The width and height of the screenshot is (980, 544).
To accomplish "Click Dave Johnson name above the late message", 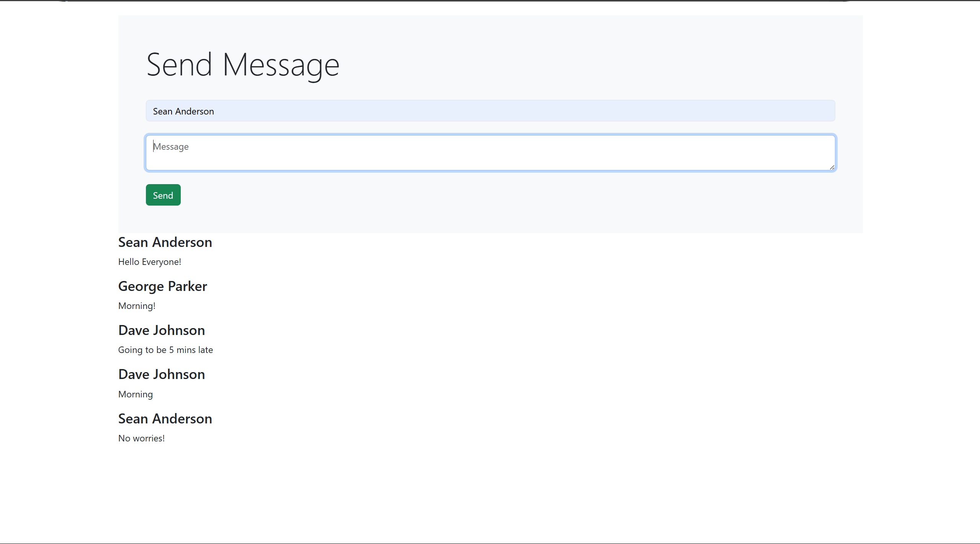I will click(x=162, y=330).
